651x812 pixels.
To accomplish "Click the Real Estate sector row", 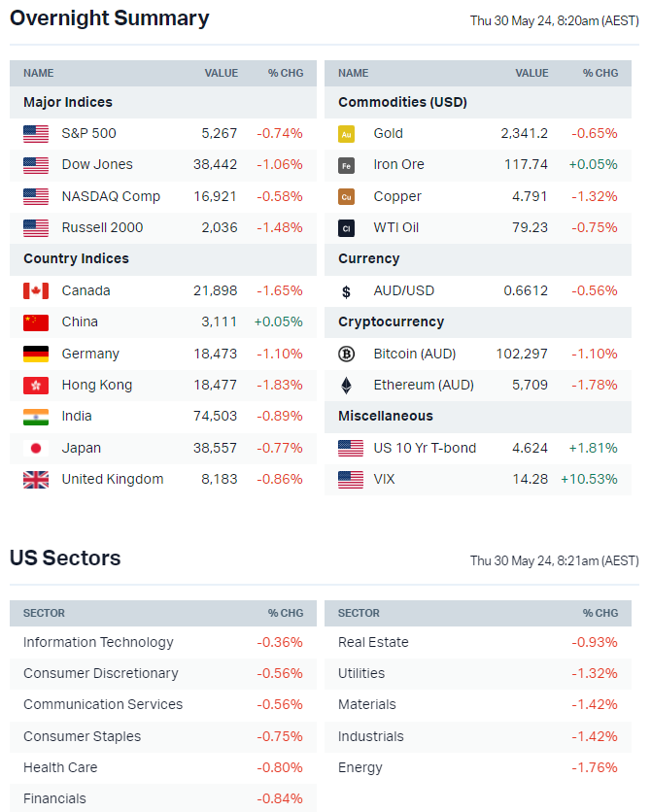I will pyautogui.click(x=373, y=642).
